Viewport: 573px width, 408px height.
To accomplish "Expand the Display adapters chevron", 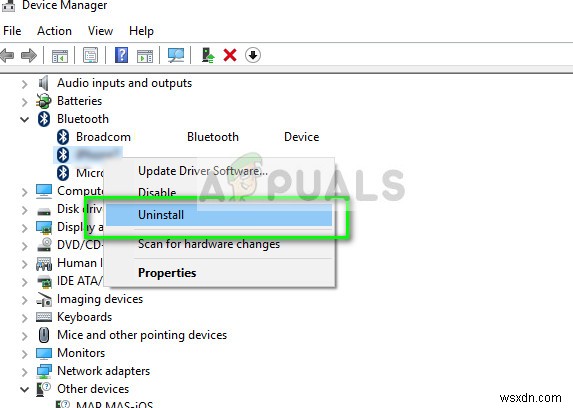I will [24, 228].
